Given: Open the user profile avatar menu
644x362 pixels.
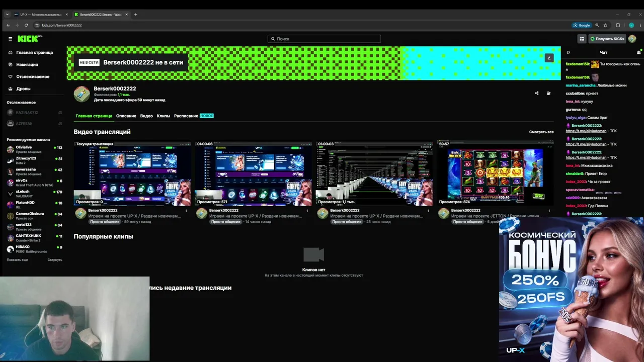Looking at the screenshot, I should click(632, 39).
